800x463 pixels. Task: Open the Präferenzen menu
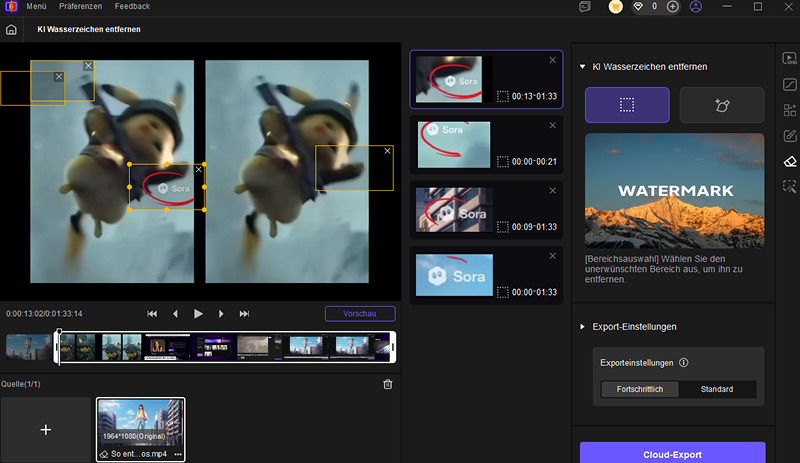(80, 7)
